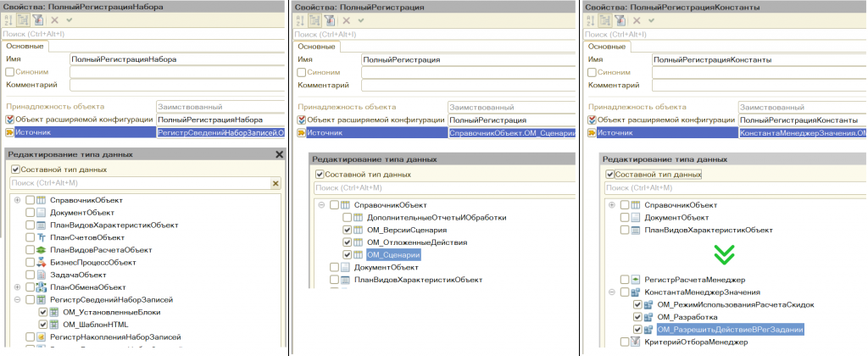The width and height of the screenshot is (868, 356).
Task: Toggle category grouping icon in ПолныйРегистрацияКонстанты toolbar
Action: click(604, 20)
